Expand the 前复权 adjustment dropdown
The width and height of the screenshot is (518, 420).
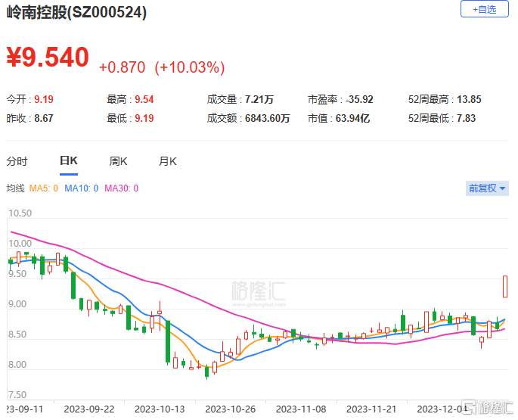[487, 188]
